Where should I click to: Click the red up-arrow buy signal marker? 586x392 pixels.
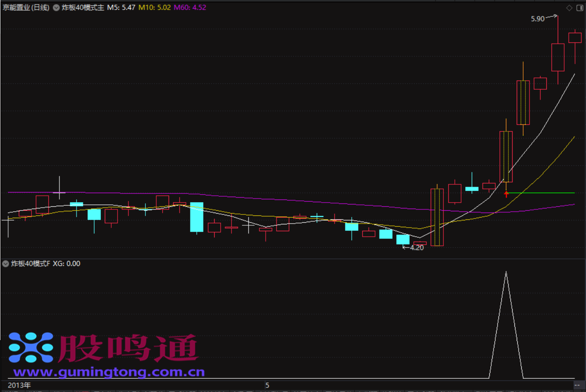[506, 194]
